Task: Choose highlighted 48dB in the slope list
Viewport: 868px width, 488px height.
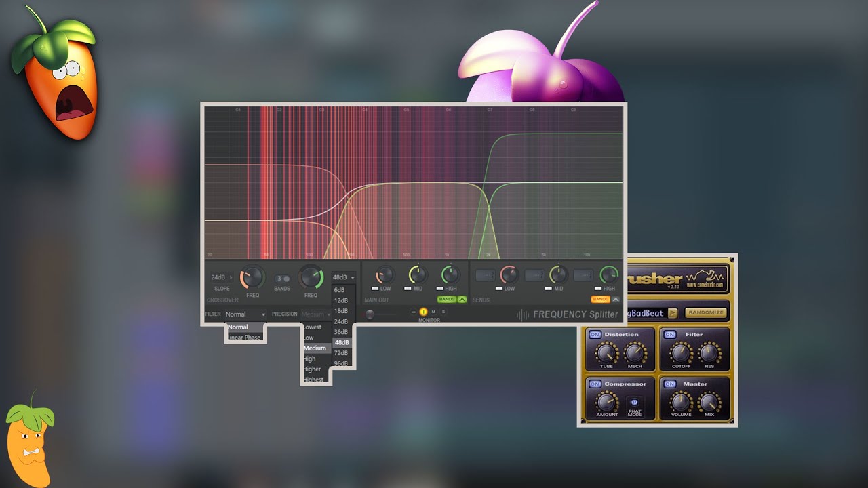Action: pos(341,342)
